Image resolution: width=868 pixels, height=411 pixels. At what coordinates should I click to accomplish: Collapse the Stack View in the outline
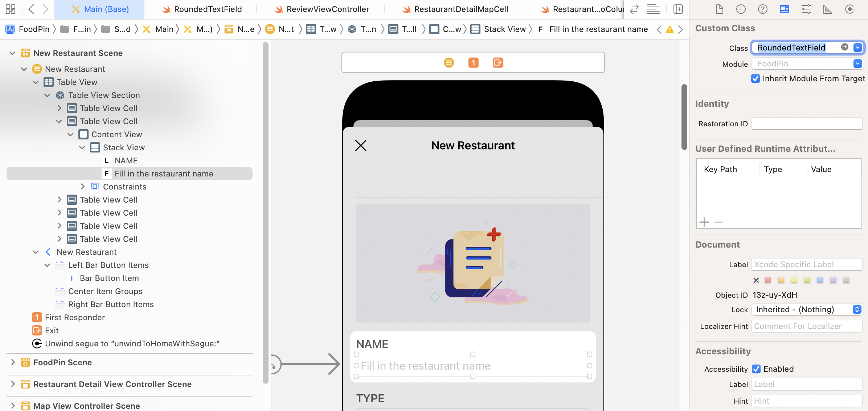pos(82,147)
